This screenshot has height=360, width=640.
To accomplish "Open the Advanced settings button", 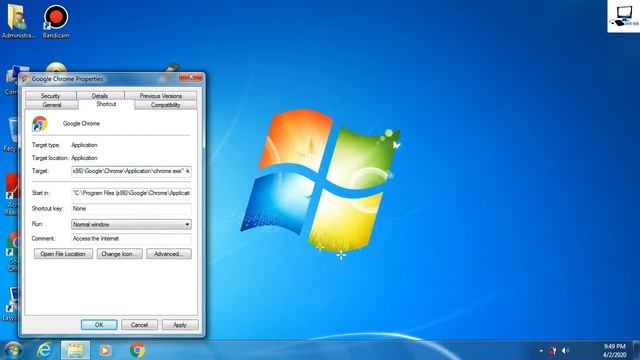I will pyautogui.click(x=169, y=254).
